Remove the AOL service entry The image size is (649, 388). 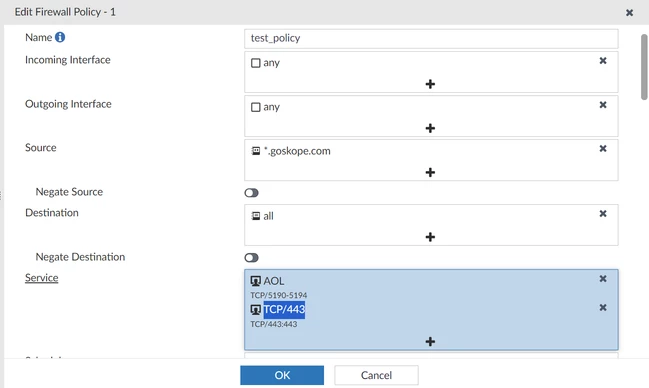[x=603, y=279]
